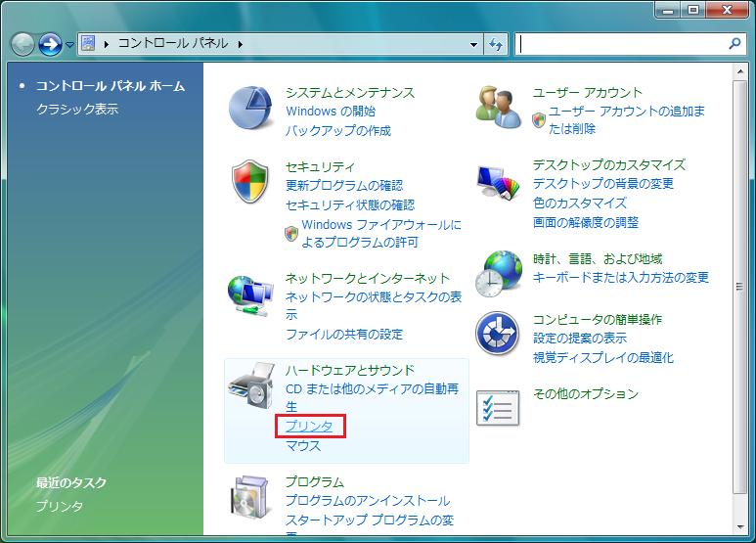Viewport: 756px width, 543px height.
Task: Expand the address bar history dropdown
Action: click(473, 44)
